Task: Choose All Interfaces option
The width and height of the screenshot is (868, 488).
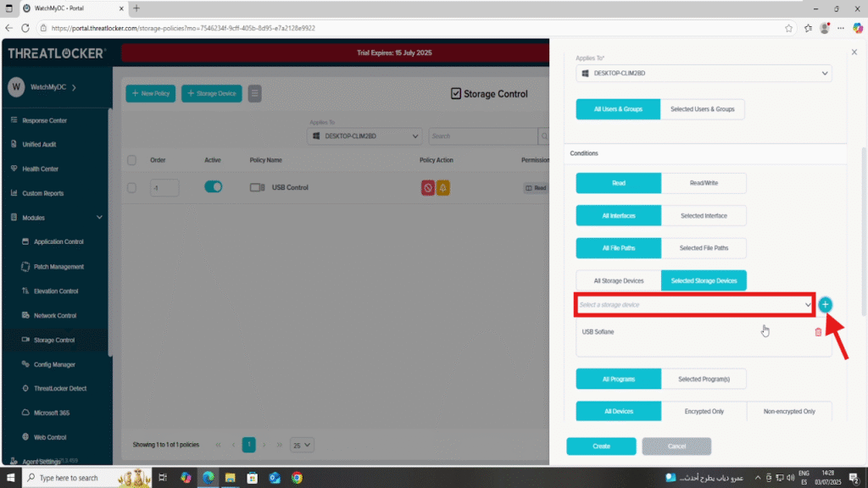Action: tap(618, 216)
